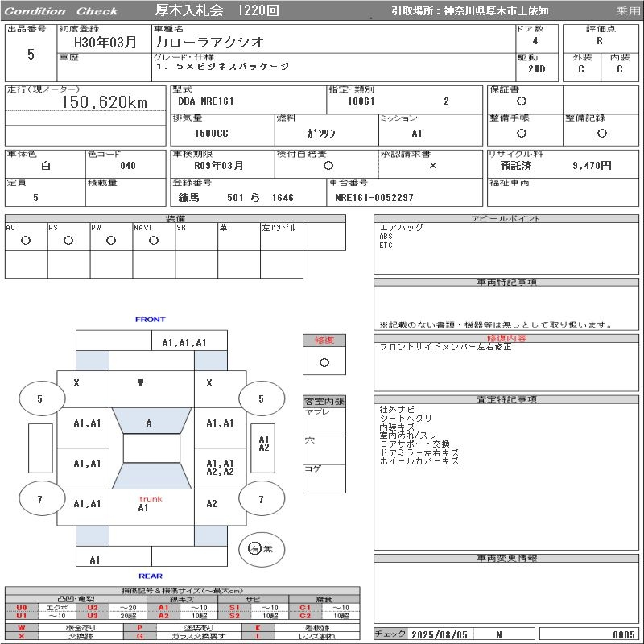This screenshot has width=644, height=644.
Task: Select the car name カローラアクシオ
Action: click(209, 42)
